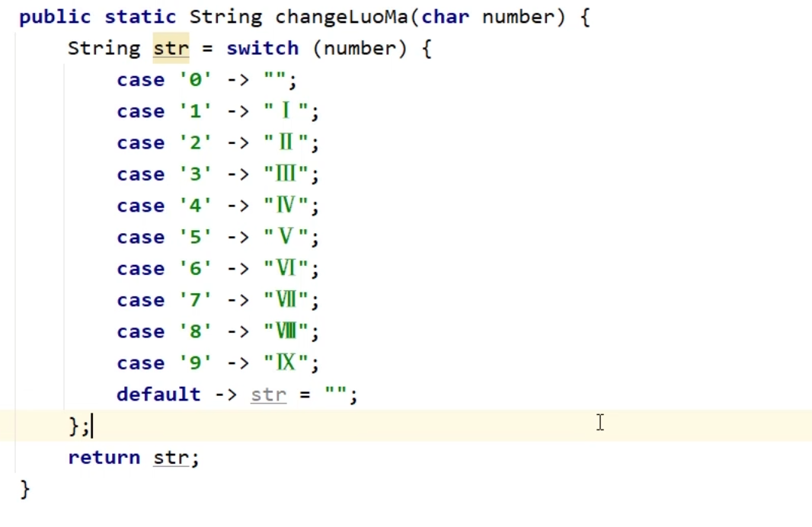812x527 pixels.
Task: Click the public keyword in method signature
Action: coord(56,17)
